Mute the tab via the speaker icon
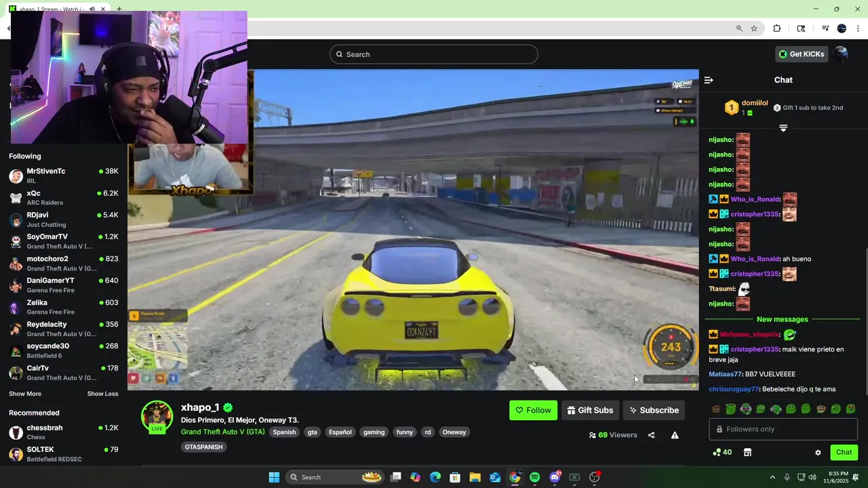The width and height of the screenshot is (868, 488). click(92, 9)
